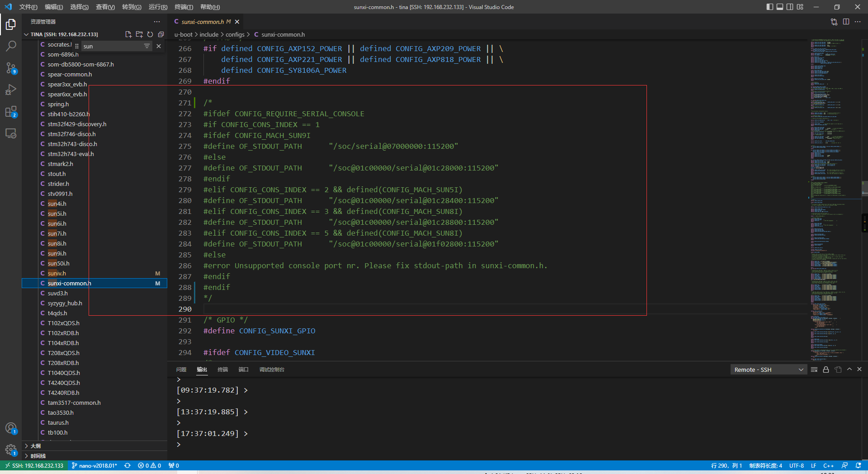Click the nano-v2018.01* branch in status bar
The image size is (868, 474).
pos(94,465)
